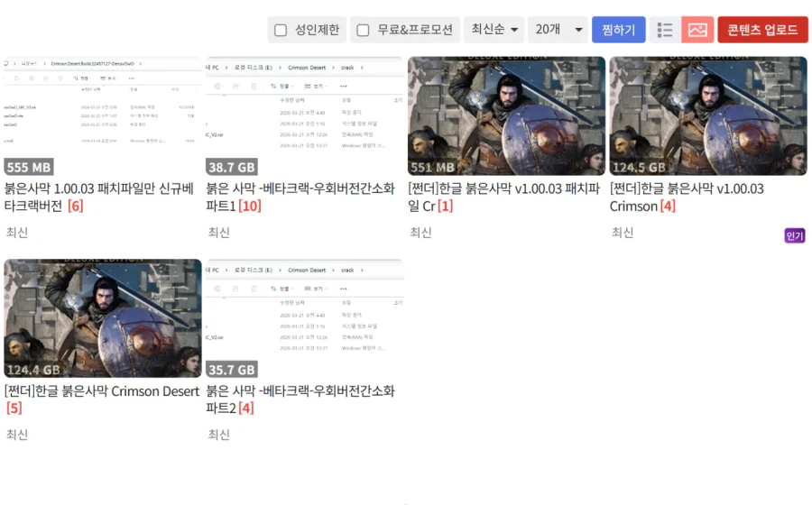Click the 35.7 GB size label
The height and width of the screenshot is (505, 812).
[232, 370]
